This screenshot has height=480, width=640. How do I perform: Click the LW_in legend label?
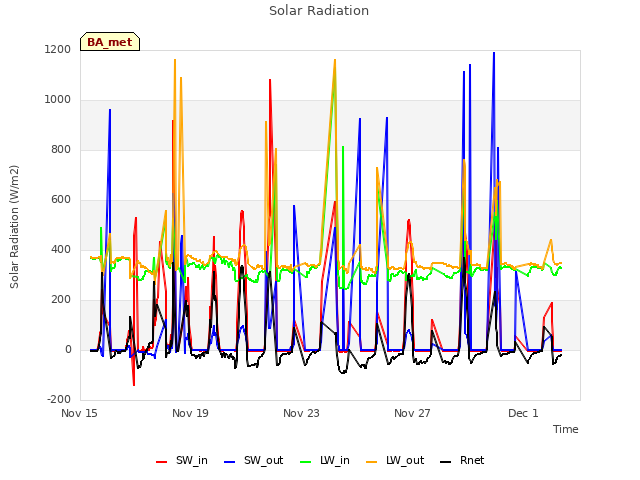coord(335,460)
